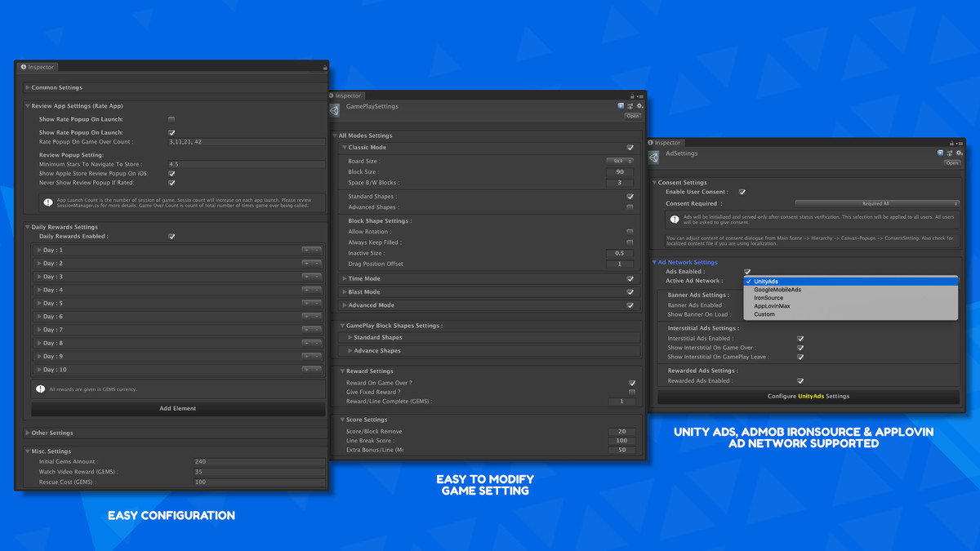Click the Unity asset icon beside AdSettings
980x551 pixels.
tap(654, 156)
